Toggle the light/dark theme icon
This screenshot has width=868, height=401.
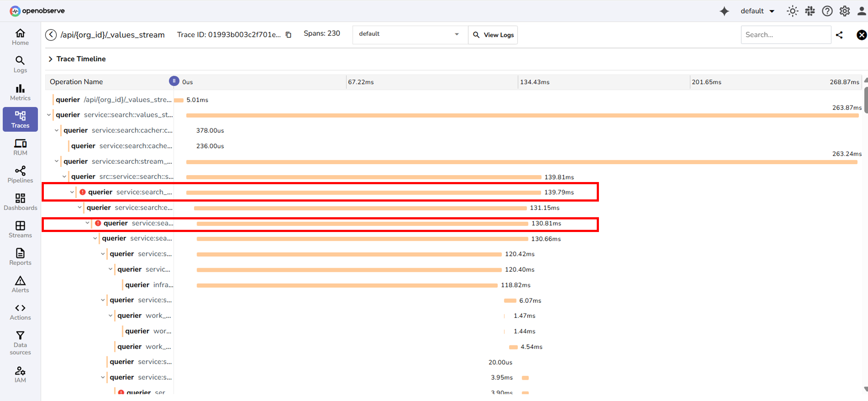pyautogui.click(x=792, y=11)
